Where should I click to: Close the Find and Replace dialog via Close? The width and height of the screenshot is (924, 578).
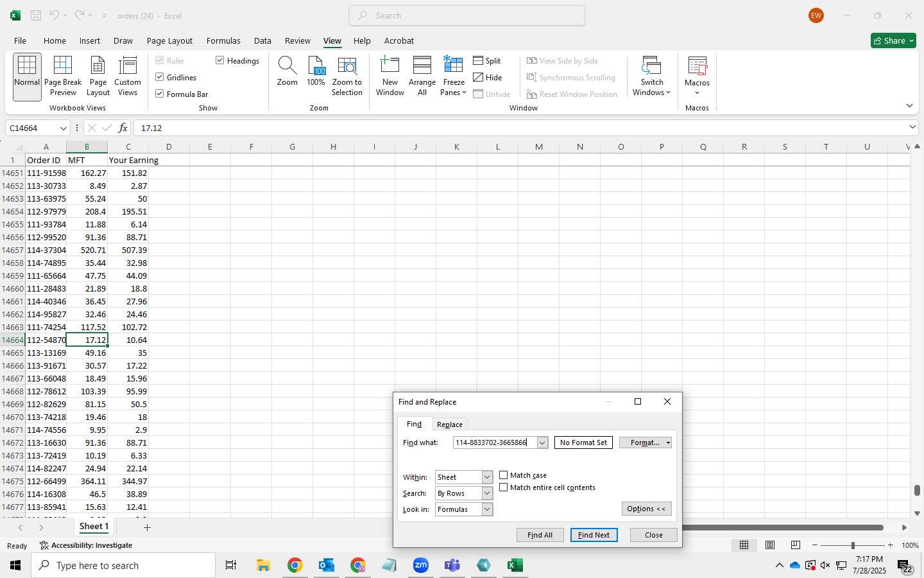(654, 535)
